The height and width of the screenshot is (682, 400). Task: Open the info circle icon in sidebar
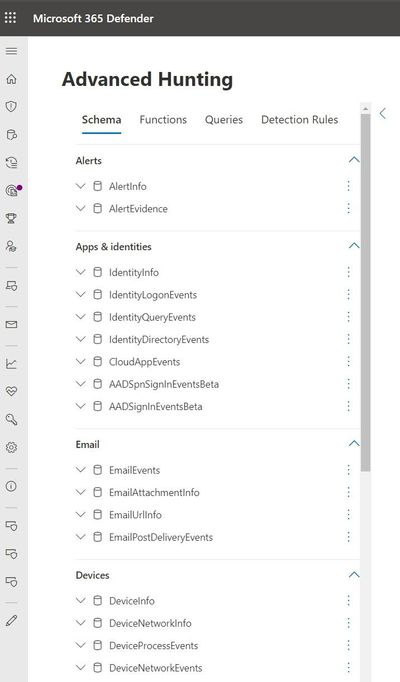[11, 486]
